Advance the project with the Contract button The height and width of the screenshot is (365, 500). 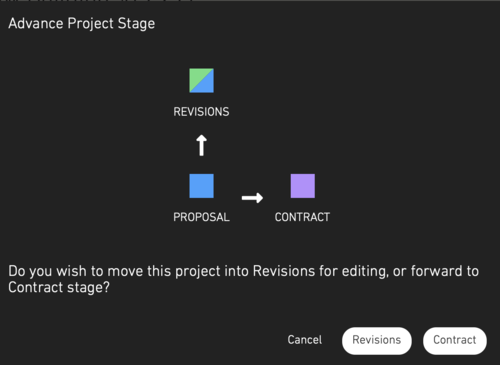pyautogui.click(x=455, y=341)
